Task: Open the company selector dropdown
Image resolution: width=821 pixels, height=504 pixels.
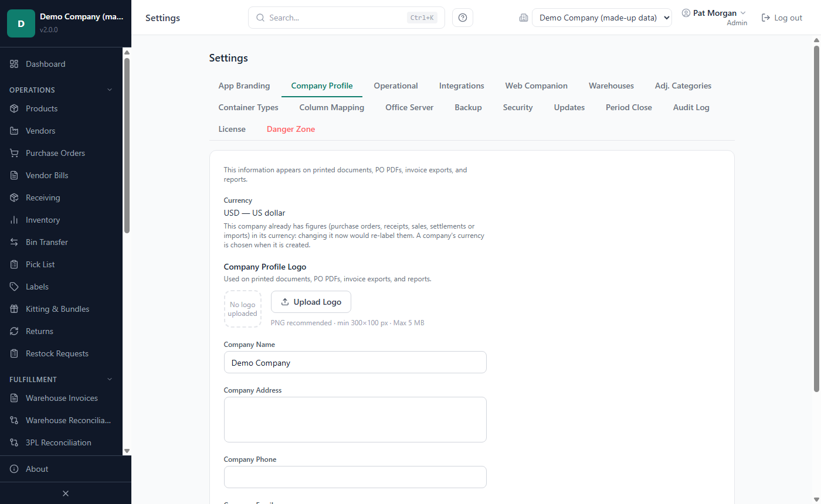Action: (602, 18)
